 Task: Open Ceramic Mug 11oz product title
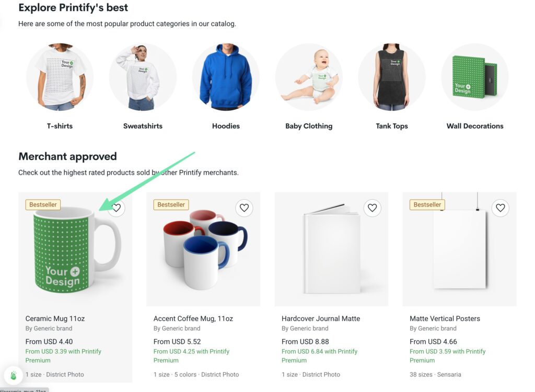tap(55, 318)
